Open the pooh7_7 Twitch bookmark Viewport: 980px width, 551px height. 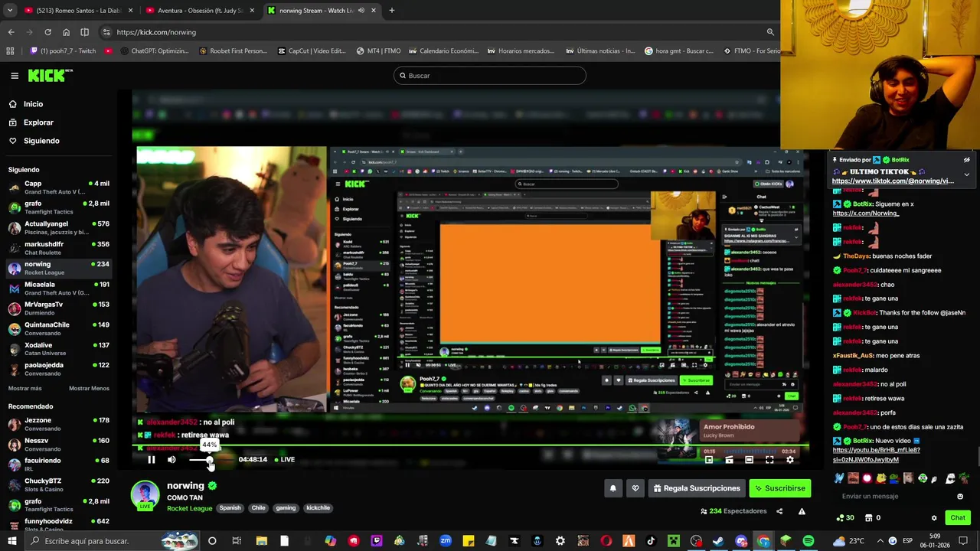(63, 51)
